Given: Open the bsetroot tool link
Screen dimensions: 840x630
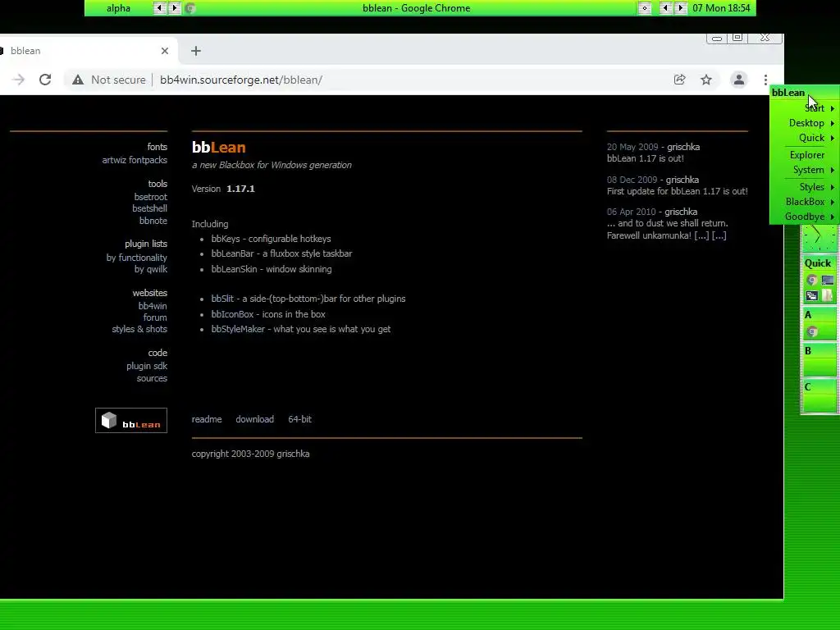Looking at the screenshot, I should pos(151,197).
